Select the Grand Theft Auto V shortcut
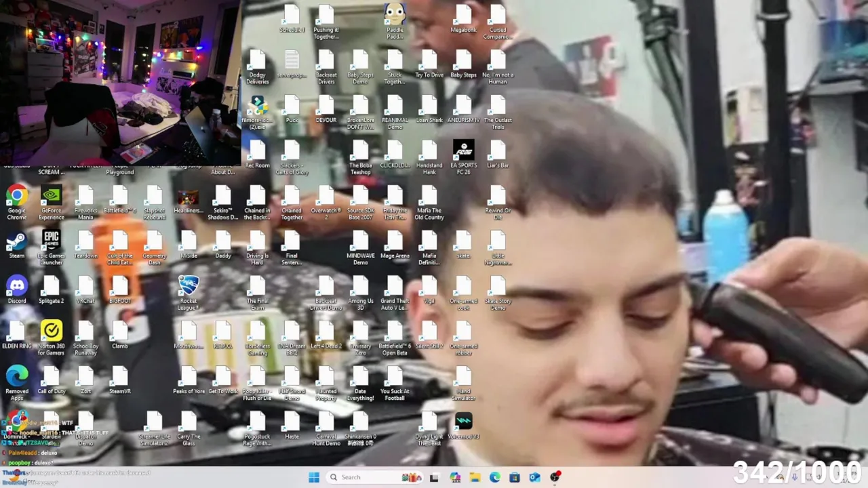This screenshot has width=868, height=488. pyautogui.click(x=395, y=293)
